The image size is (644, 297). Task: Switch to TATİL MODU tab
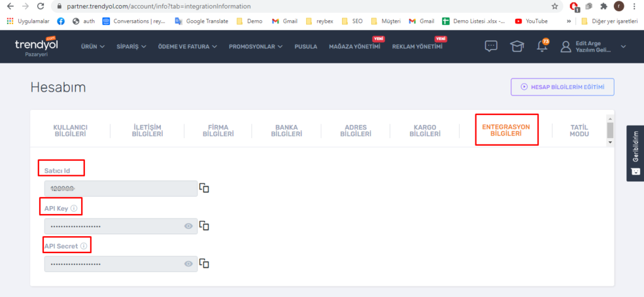click(579, 131)
